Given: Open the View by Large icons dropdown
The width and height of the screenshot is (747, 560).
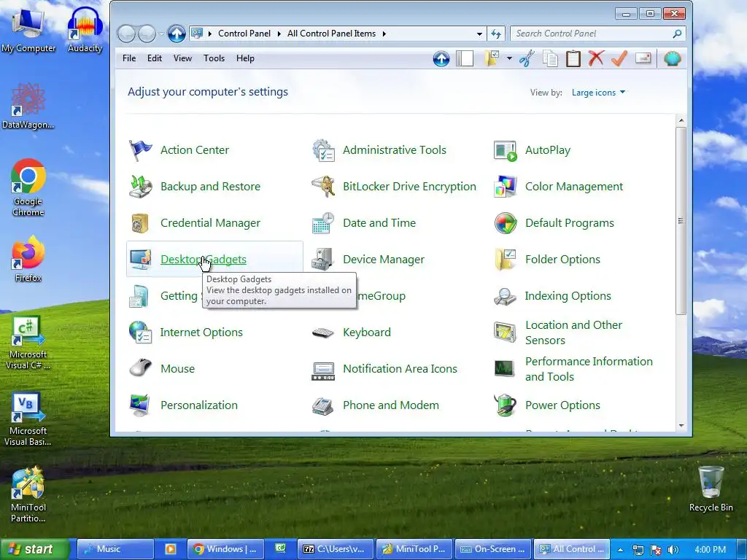Looking at the screenshot, I should [598, 93].
